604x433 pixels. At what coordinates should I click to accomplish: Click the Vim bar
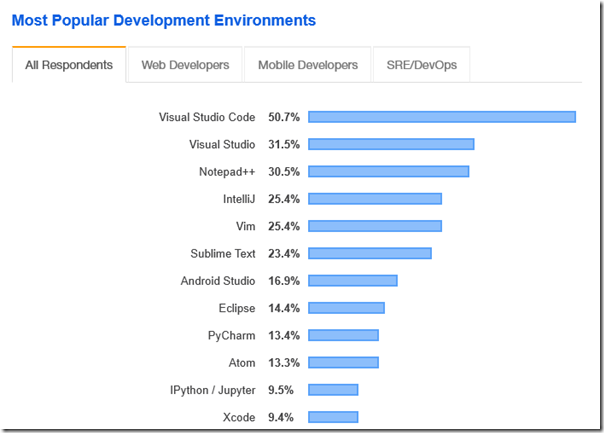pyautogui.click(x=375, y=226)
